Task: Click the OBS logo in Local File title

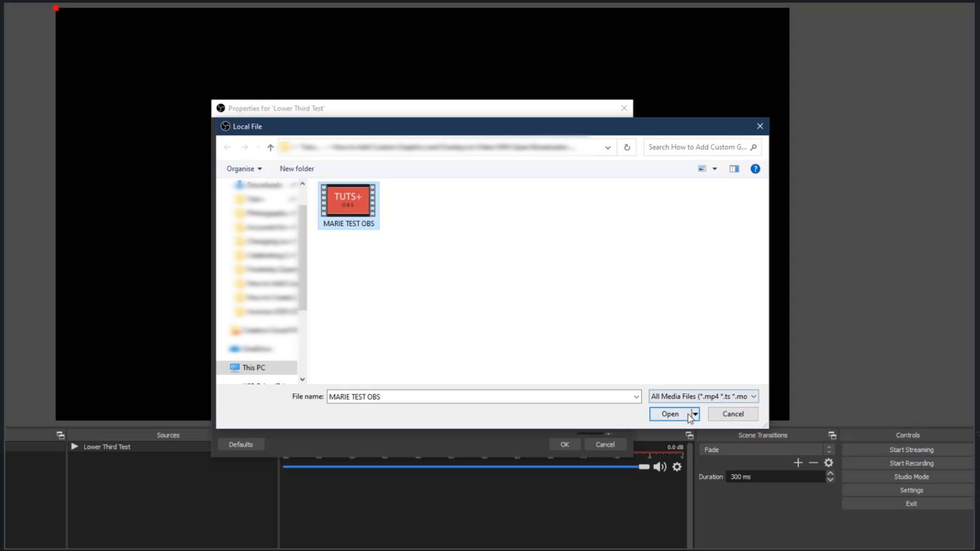Action: pos(225,126)
